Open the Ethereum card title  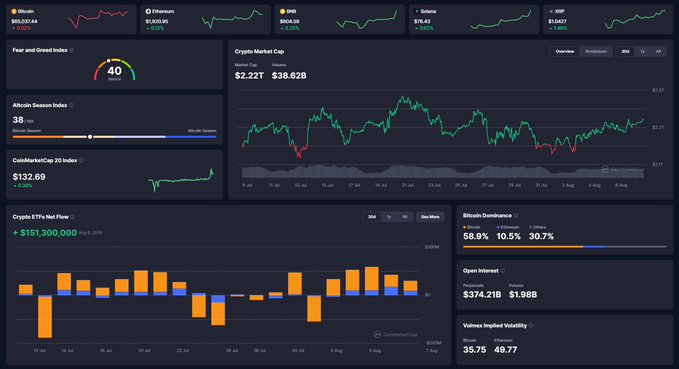[x=163, y=11]
